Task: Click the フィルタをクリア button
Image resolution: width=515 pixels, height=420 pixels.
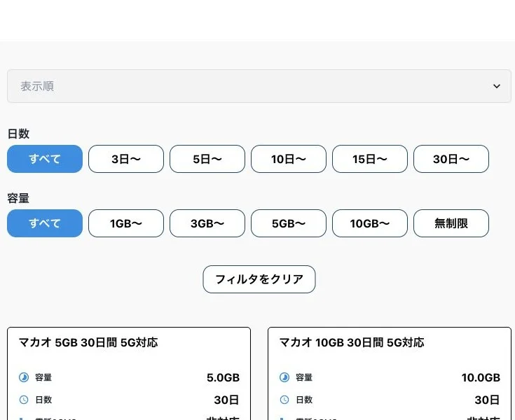Action: 259,279
